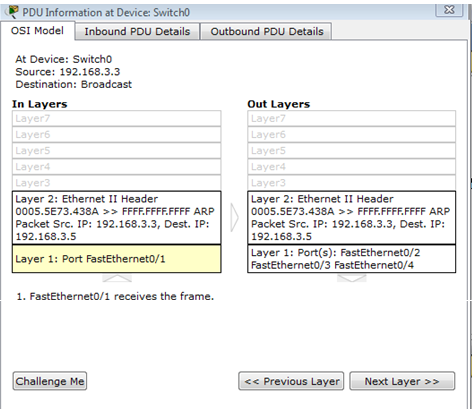Image resolution: width=473 pixels, height=409 pixels.
Task: Click greyed Layer6 in In Layers
Action: (x=117, y=135)
